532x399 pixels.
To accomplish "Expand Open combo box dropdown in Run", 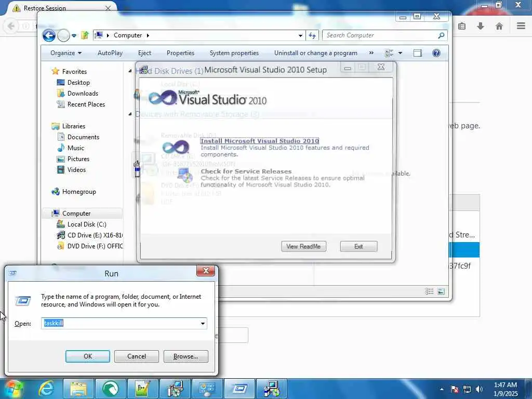I will click(203, 323).
